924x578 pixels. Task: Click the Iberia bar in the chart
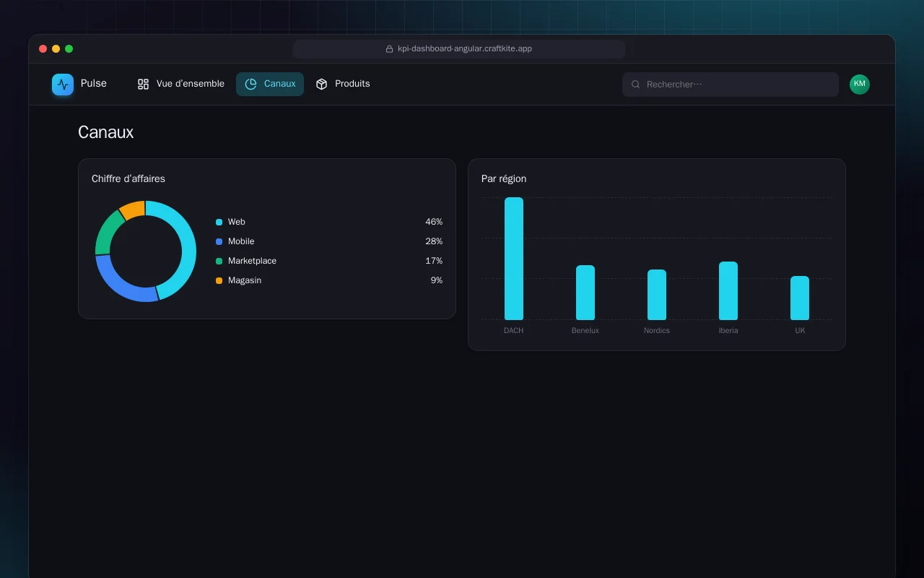728,290
